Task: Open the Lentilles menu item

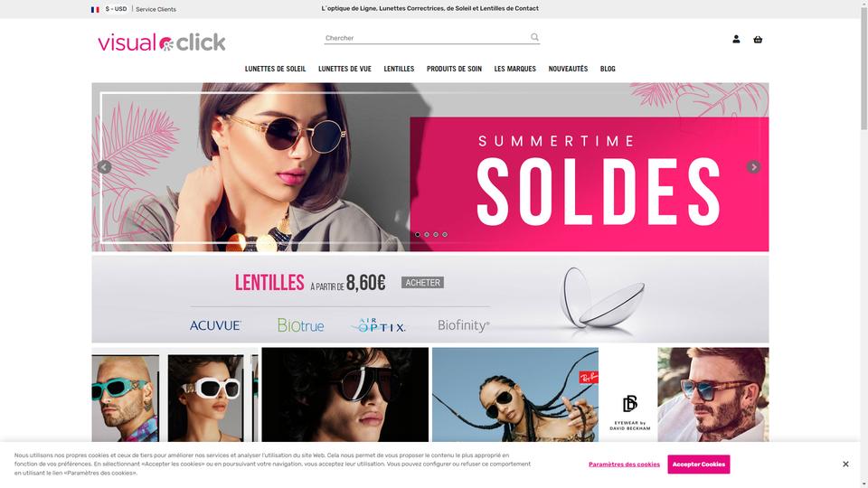Action: click(399, 69)
